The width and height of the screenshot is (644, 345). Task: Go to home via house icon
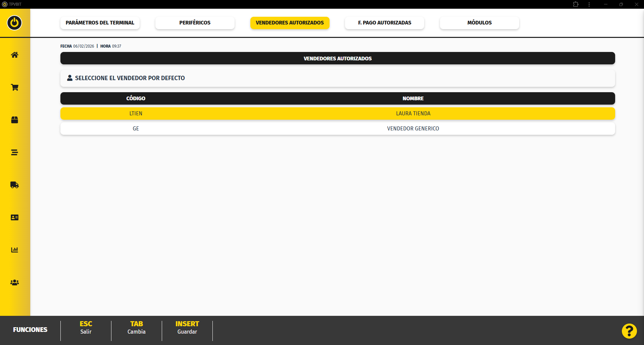point(14,55)
